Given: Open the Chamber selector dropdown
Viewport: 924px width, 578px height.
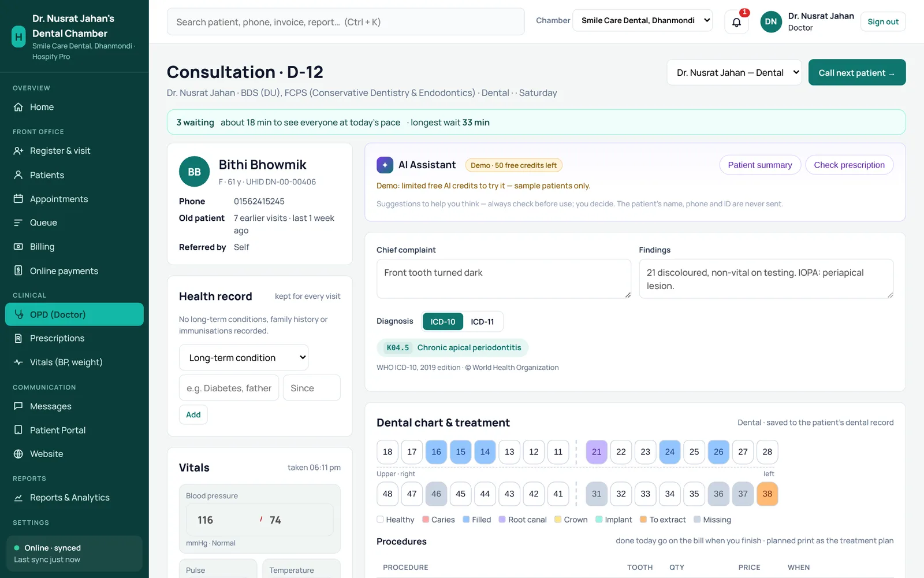Looking at the screenshot, I should 643,20.
